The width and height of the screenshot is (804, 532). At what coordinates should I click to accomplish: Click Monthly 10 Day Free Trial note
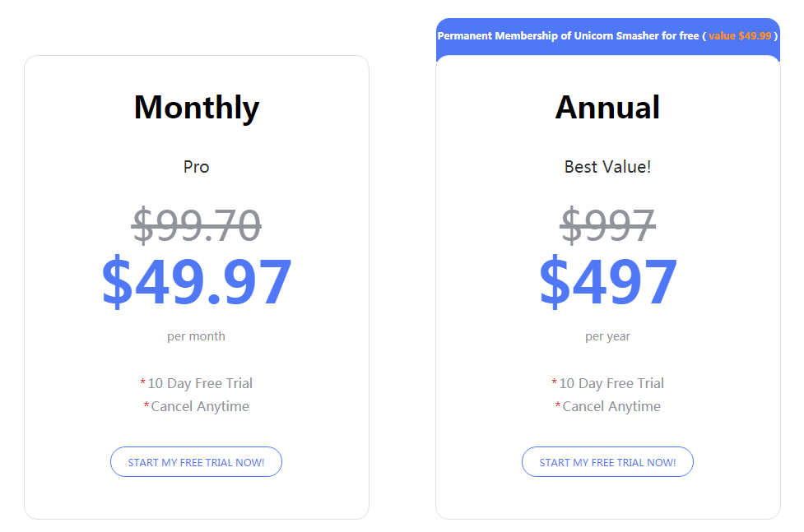point(200,383)
